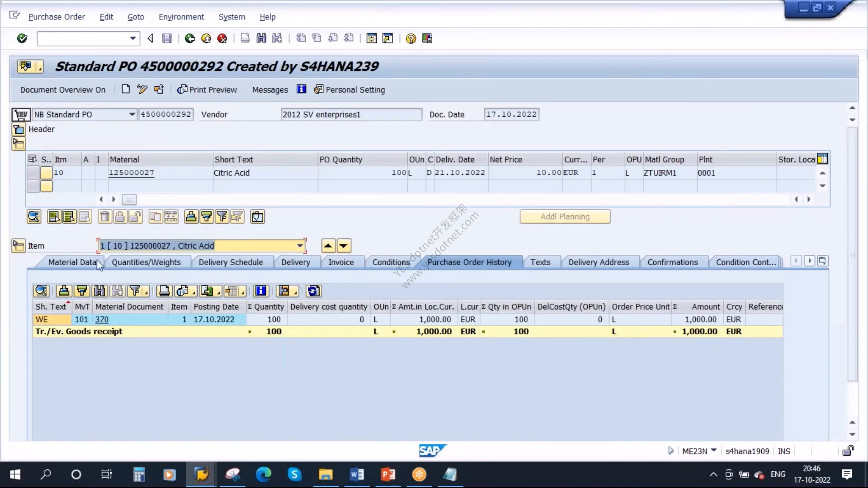The width and height of the screenshot is (868, 488).
Task: Click the item table Delete trash icon
Action: click(x=105, y=217)
